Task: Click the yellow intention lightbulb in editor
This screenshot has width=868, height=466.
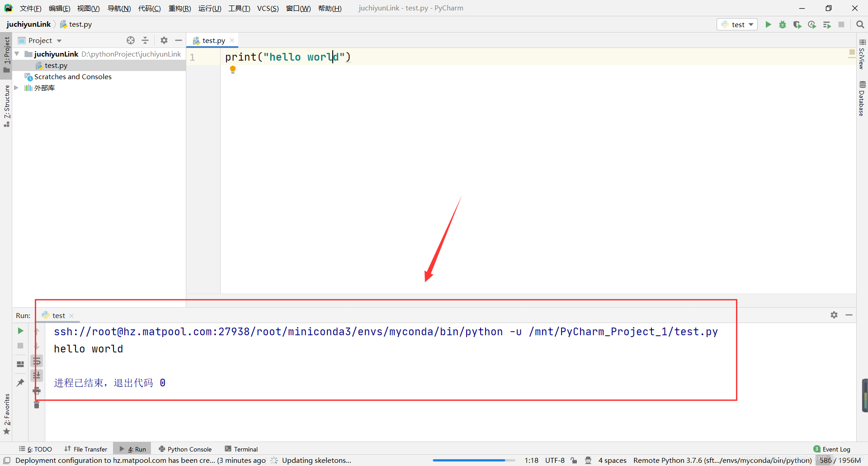Action: (233, 70)
